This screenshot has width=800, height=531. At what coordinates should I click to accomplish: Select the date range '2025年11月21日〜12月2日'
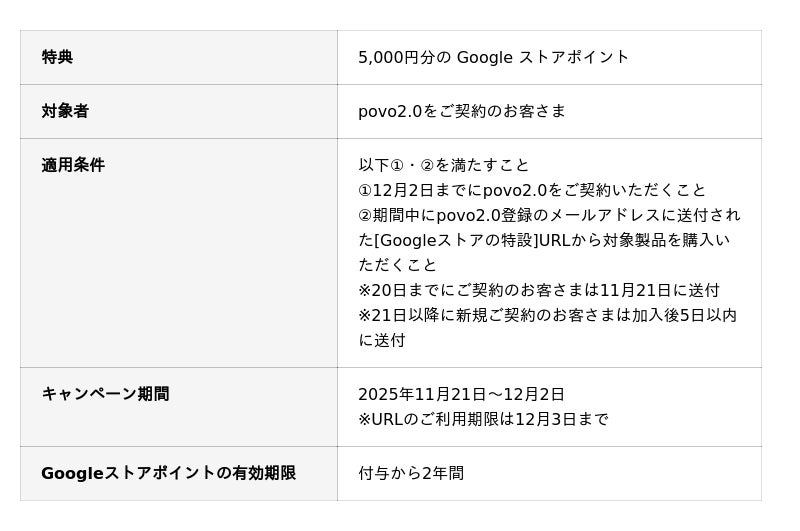click(461, 394)
